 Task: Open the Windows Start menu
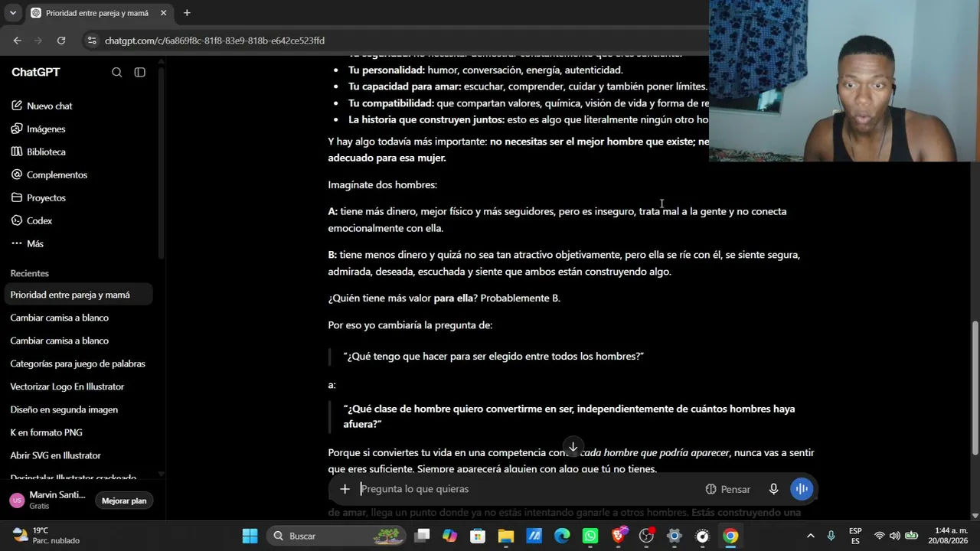(250, 536)
